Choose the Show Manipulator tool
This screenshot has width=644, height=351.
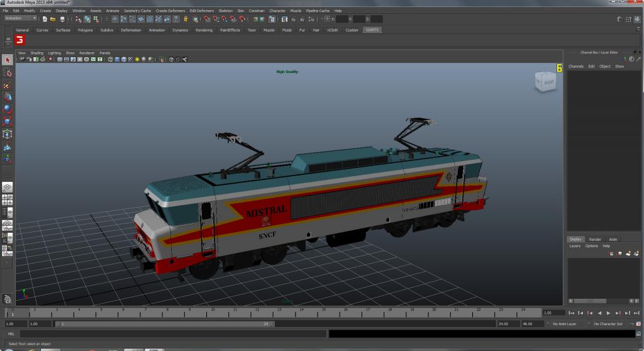(8, 159)
